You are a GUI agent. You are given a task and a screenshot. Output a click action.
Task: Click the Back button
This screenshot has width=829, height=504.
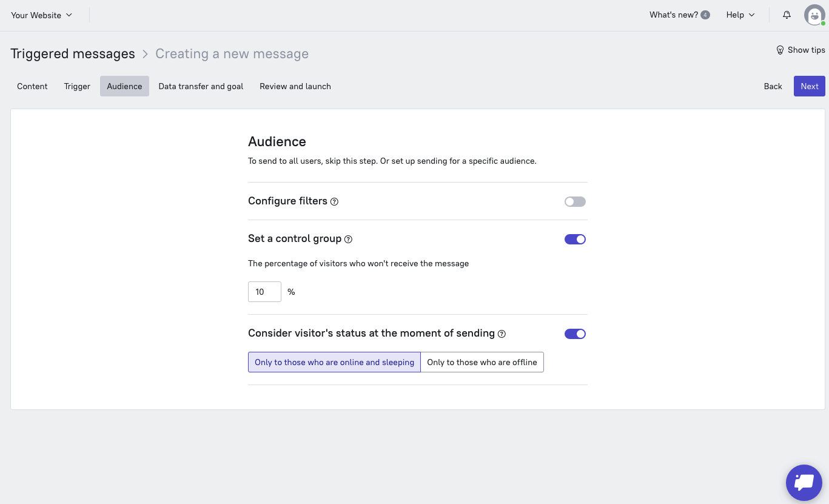773,86
